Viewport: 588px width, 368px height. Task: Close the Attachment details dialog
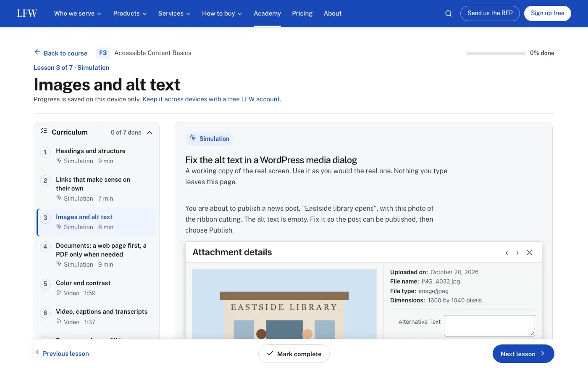[x=529, y=252]
